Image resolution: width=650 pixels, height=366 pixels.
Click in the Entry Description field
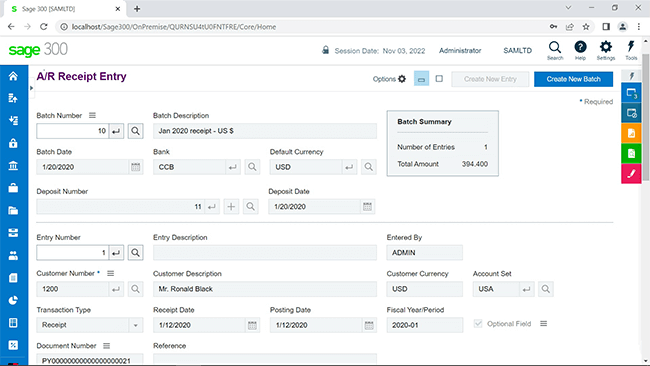pyautogui.click(x=265, y=252)
